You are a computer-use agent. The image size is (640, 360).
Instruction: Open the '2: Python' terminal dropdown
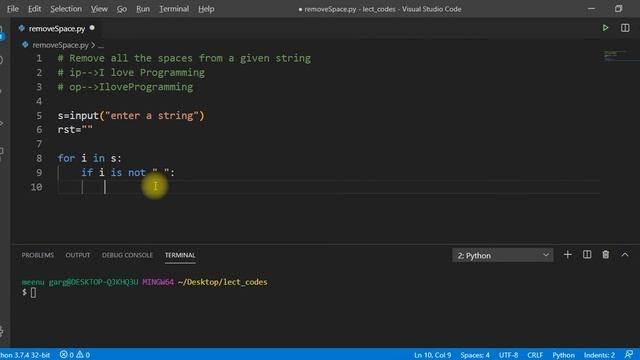[x=502, y=255]
